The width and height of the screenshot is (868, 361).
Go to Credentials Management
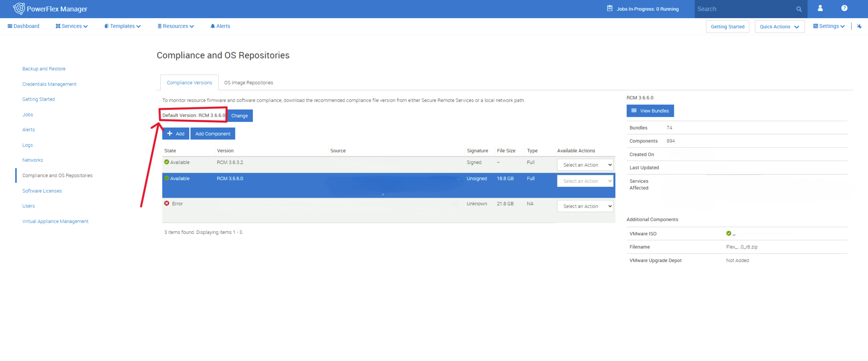tap(49, 84)
